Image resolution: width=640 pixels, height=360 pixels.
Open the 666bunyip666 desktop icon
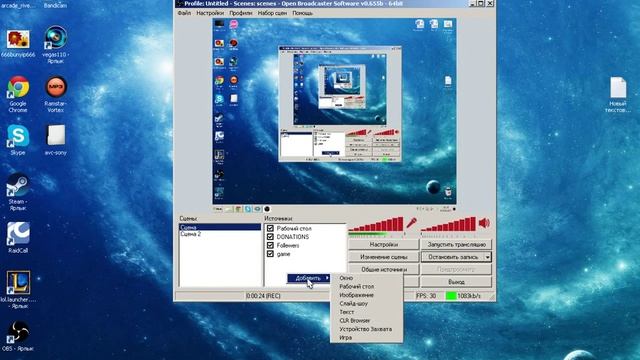pyautogui.click(x=18, y=43)
